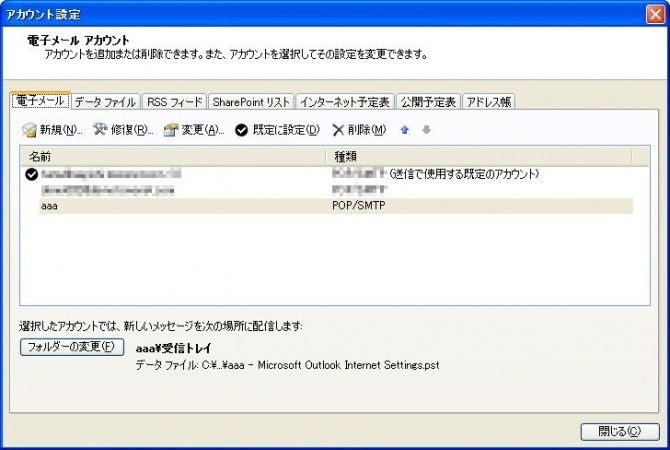
Task: Select the aaa account row
Action: 180,205
